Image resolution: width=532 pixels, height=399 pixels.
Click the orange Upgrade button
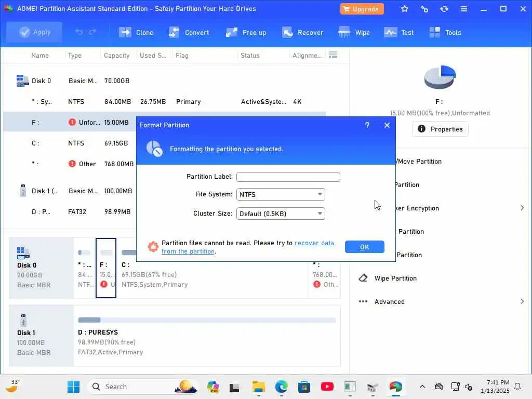coord(362,9)
